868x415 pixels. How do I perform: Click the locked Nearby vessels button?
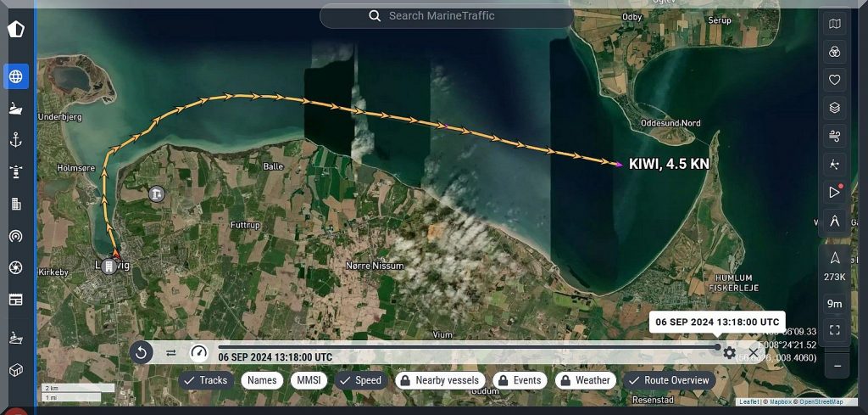pos(441,380)
